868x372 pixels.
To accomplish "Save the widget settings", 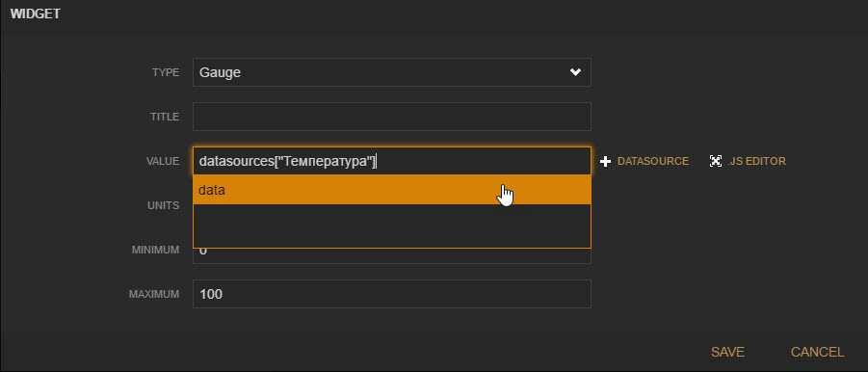I will (x=727, y=352).
